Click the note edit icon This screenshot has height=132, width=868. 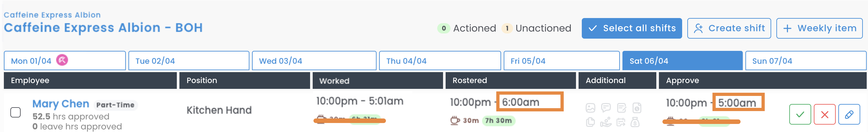pyautogui.click(x=621, y=108)
